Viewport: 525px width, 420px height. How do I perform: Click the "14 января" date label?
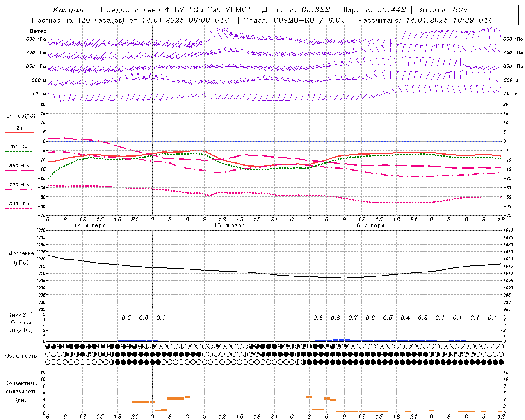tap(90, 226)
